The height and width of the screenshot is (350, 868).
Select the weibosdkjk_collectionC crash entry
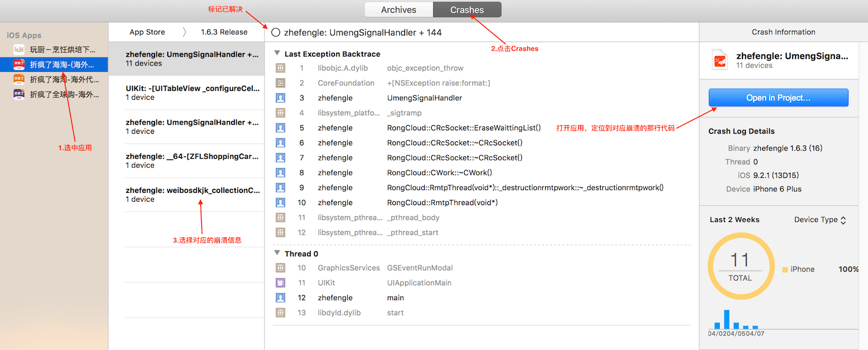[x=192, y=194]
